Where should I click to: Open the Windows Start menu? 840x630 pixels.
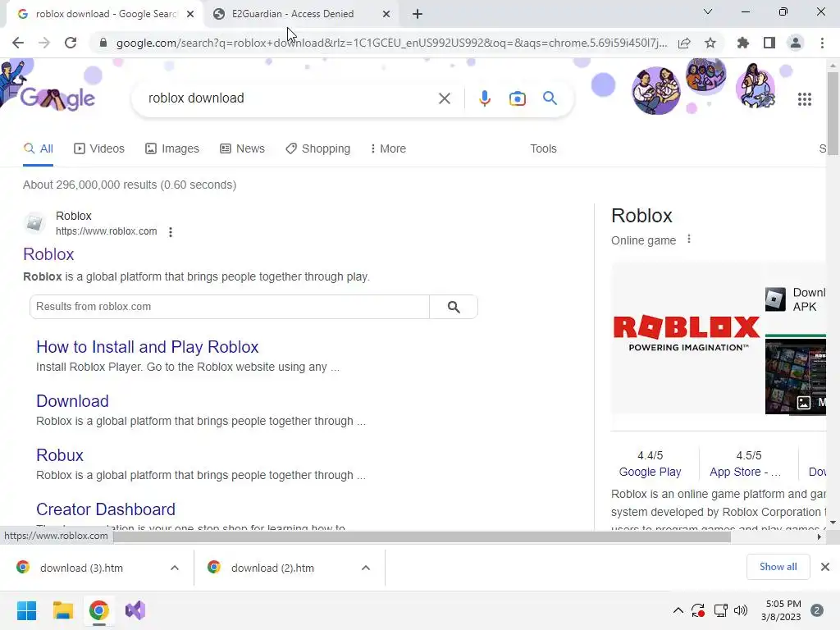pyautogui.click(x=26, y=610)
